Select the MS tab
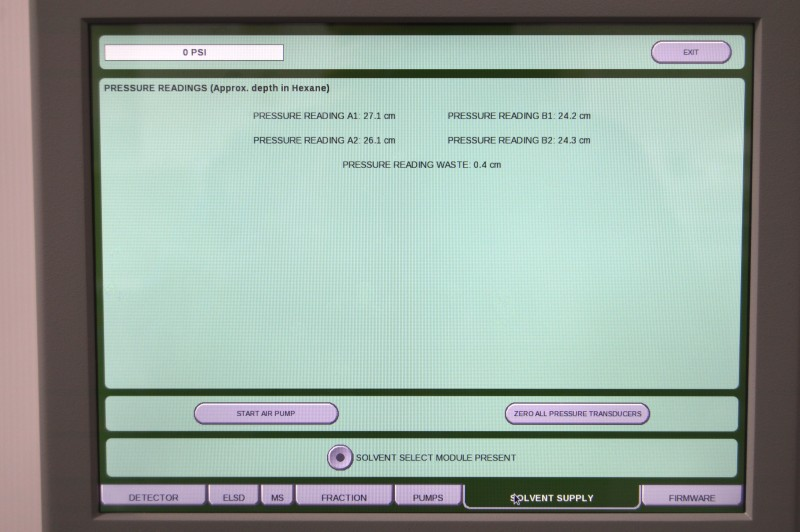Image resolution: width=800 pixels, height=532 pixels. click(275, 497)
